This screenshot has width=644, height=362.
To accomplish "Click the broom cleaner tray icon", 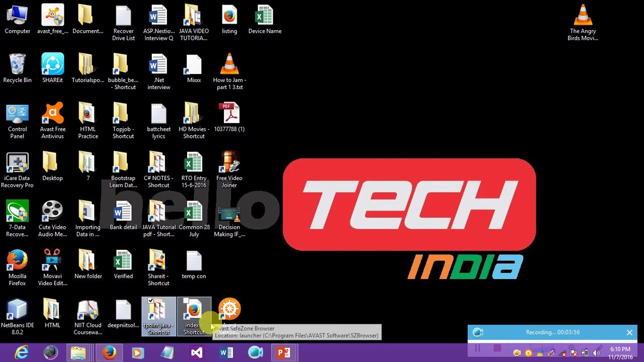I will 540,353.
